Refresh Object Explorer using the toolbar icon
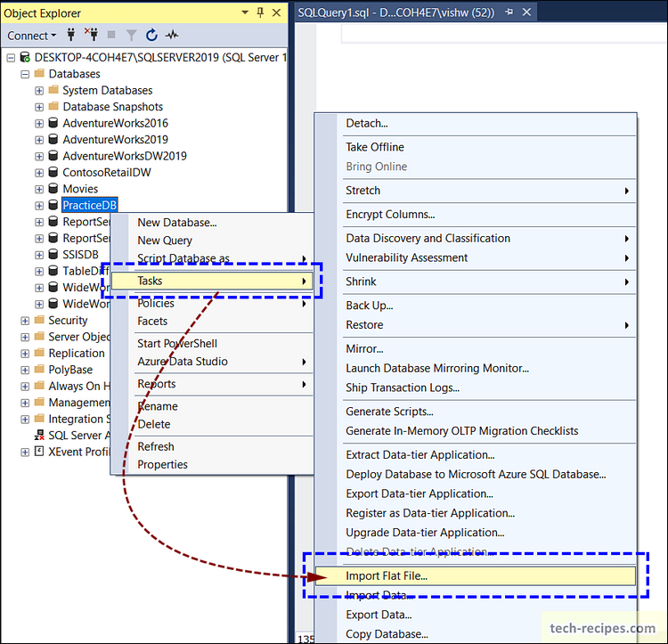This screenshot has height=644, width=668. [x=151, y=36]
